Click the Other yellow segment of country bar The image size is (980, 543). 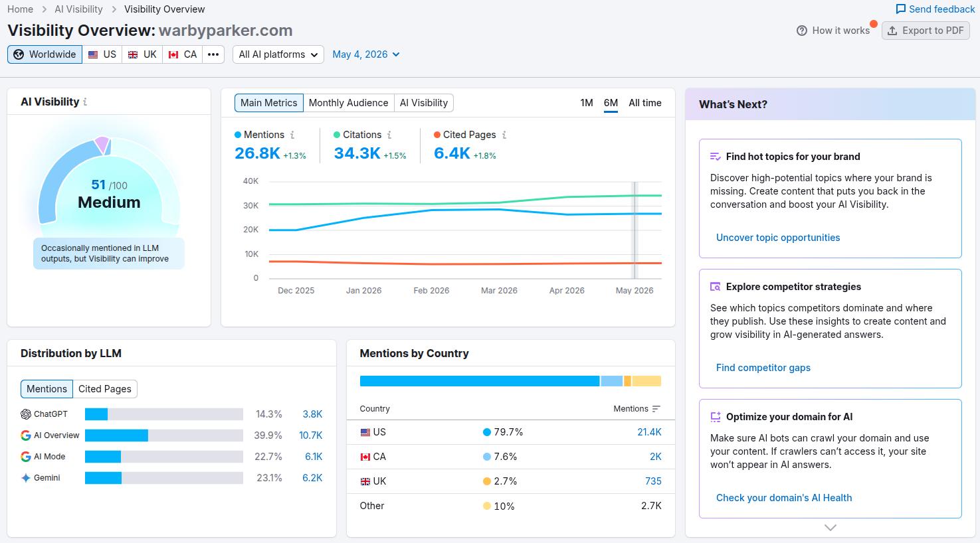click(x=646, y=381)
